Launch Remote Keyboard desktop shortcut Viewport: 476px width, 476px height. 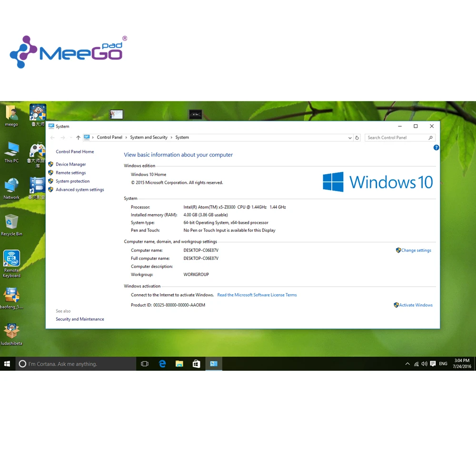click(x=11, y=264)
